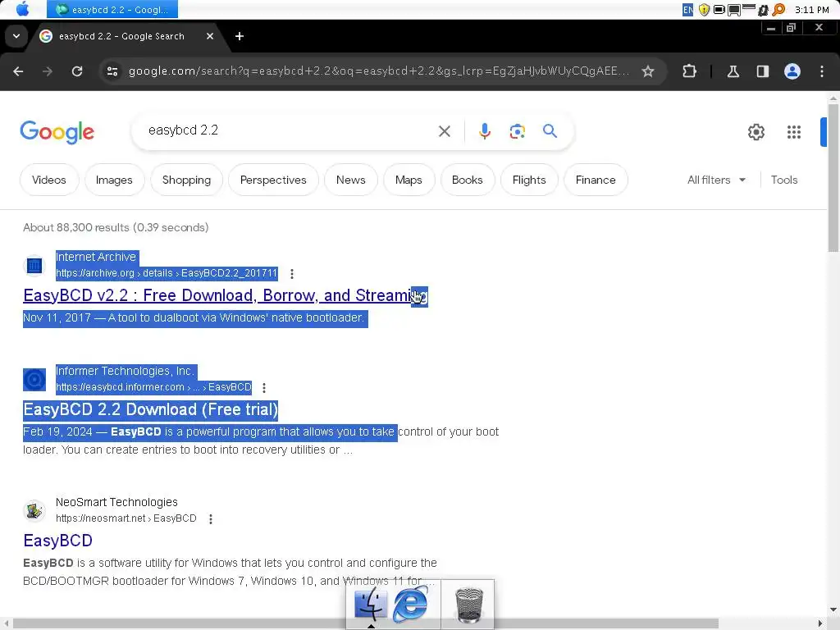Viewport: 840px width, 630px height.
Task: Close the easybcd 2.2 Google Search tab
Action: click(x=210, y=36)
